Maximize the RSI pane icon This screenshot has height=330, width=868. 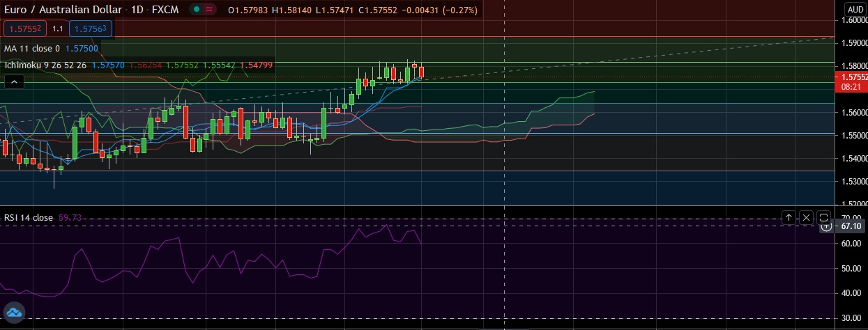click(x=823, y=218)
